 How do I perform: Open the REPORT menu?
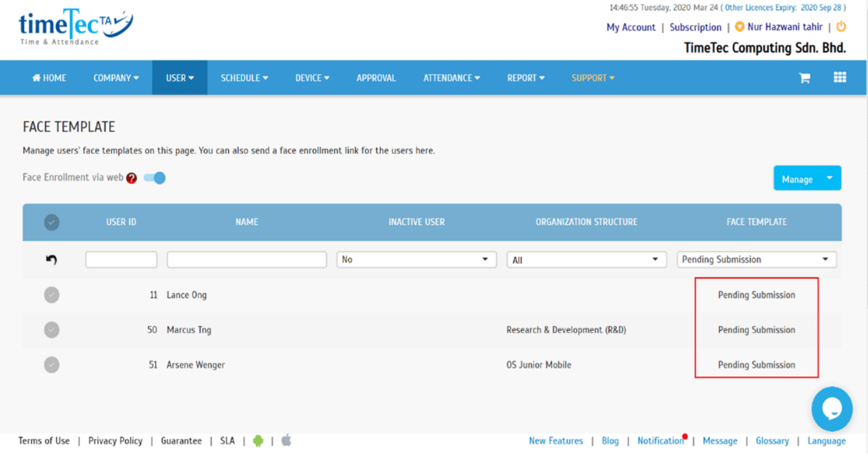tap(526, 78)
